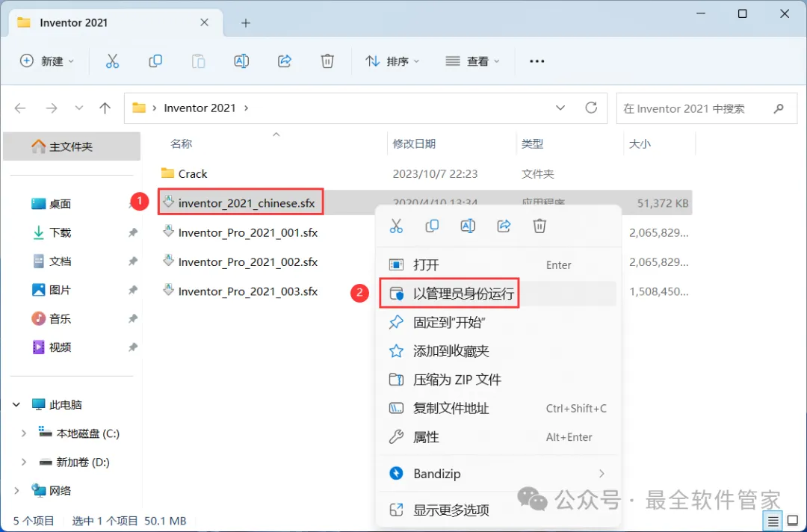807x532 pixels.
Task: Click the Delete icon in the context menu
Action: (539, 226)
